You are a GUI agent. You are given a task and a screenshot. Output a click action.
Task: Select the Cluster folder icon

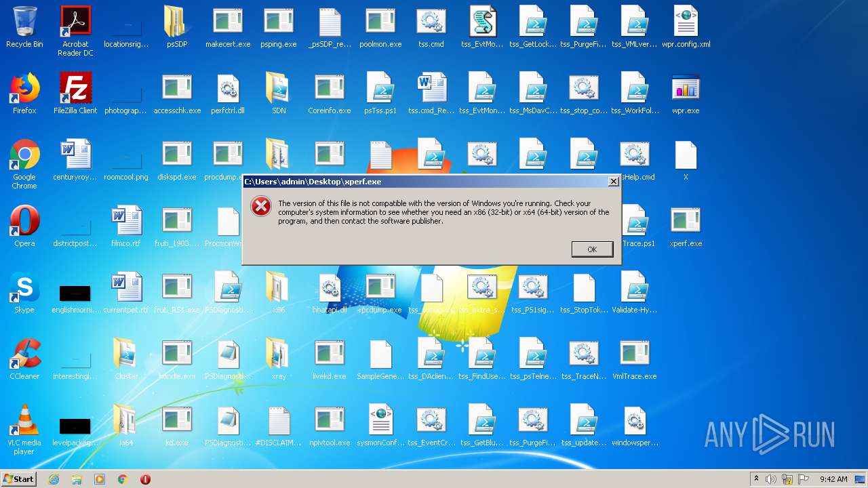click(x=126, y=359)
